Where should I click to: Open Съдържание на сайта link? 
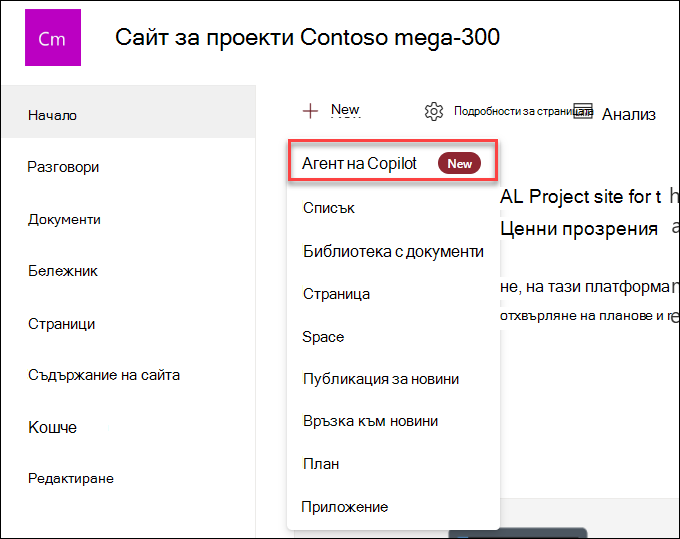(104, 375)
